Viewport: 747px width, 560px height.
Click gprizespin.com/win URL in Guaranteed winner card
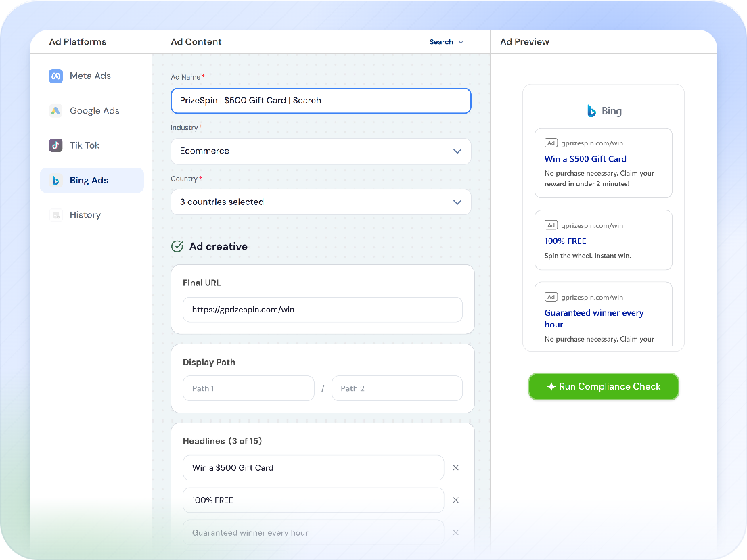[591, 298]
